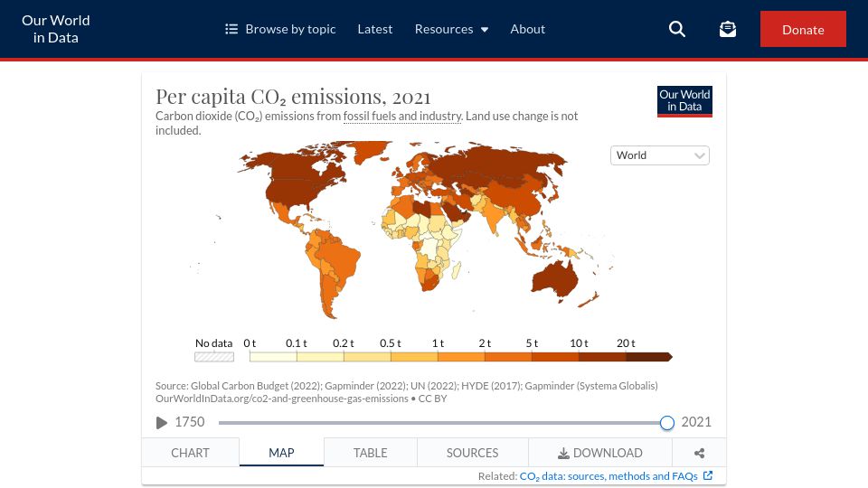Click the legend swatch starting at 0.2 t
The image size is (868, 488).
pyautogui.click(x=367, y=357)
